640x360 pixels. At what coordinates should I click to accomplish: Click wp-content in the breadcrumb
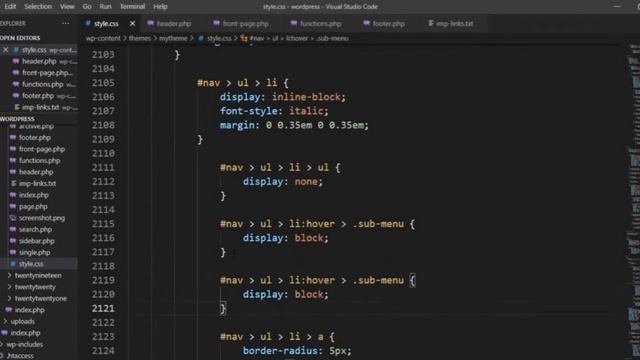103,38
